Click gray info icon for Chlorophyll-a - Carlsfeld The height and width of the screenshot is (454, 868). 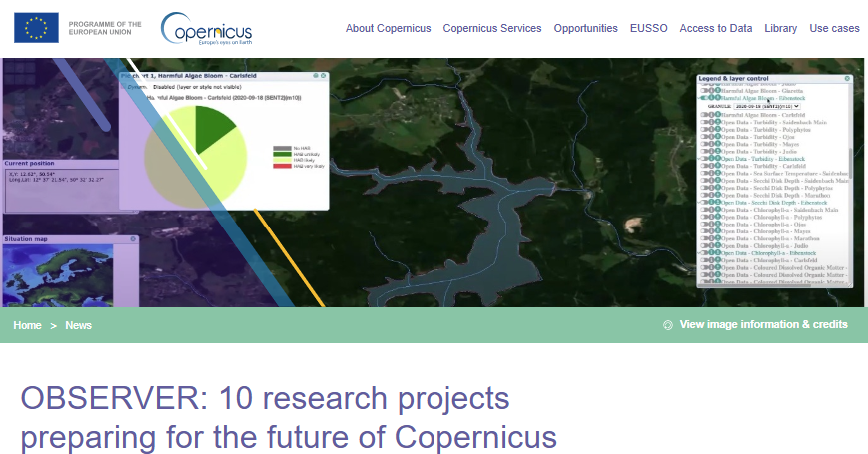pyautogui.click(x=711, y=260)
